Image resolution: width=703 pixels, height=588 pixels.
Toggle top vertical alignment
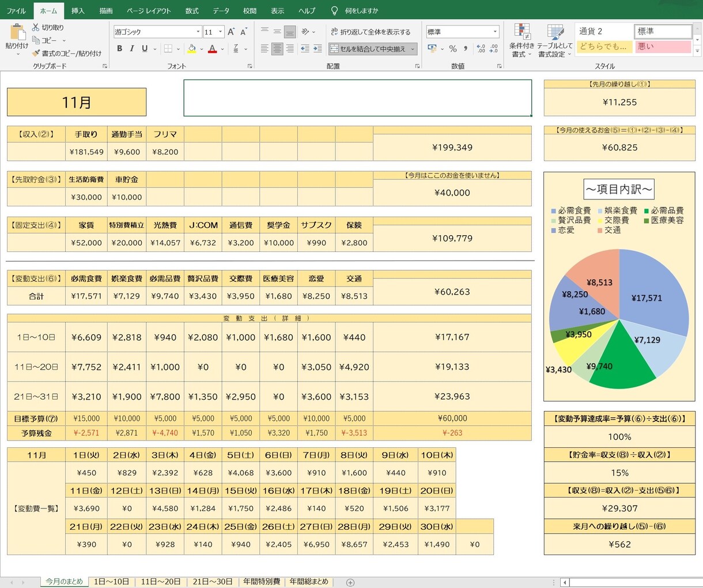(264, 31)
